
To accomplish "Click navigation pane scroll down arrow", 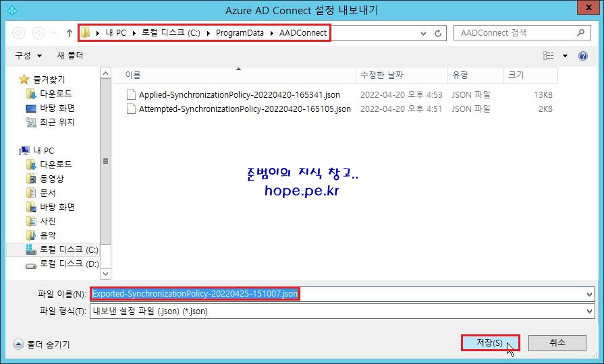I will click(x=105, y=274).
